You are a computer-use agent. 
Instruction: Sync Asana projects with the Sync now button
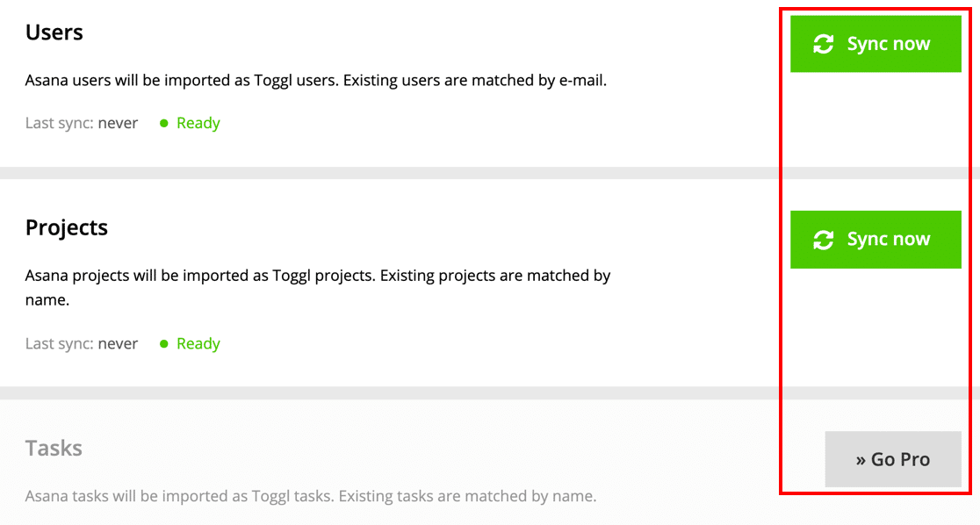[x=876, y=240]
